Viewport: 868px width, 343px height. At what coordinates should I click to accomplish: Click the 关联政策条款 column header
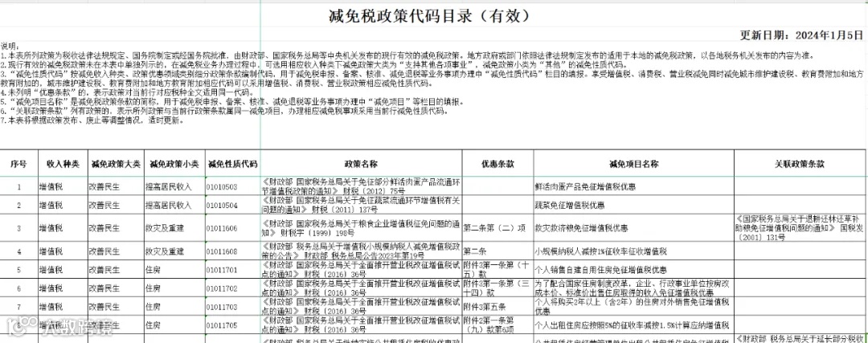800,164
